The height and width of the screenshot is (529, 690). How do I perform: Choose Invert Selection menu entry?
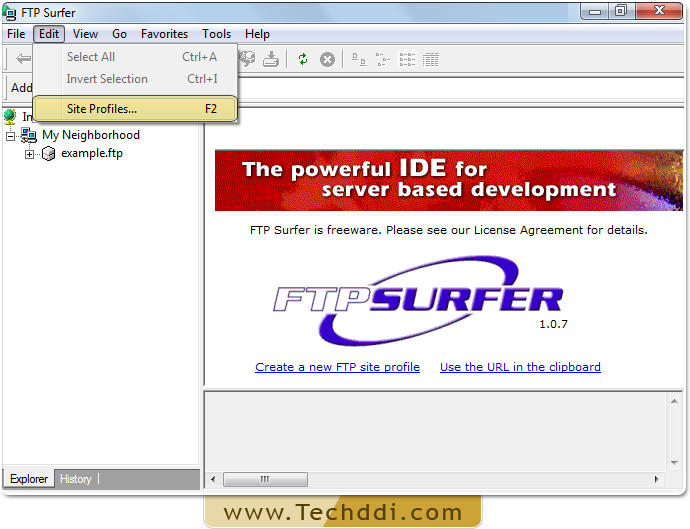[x=136, y=79]
